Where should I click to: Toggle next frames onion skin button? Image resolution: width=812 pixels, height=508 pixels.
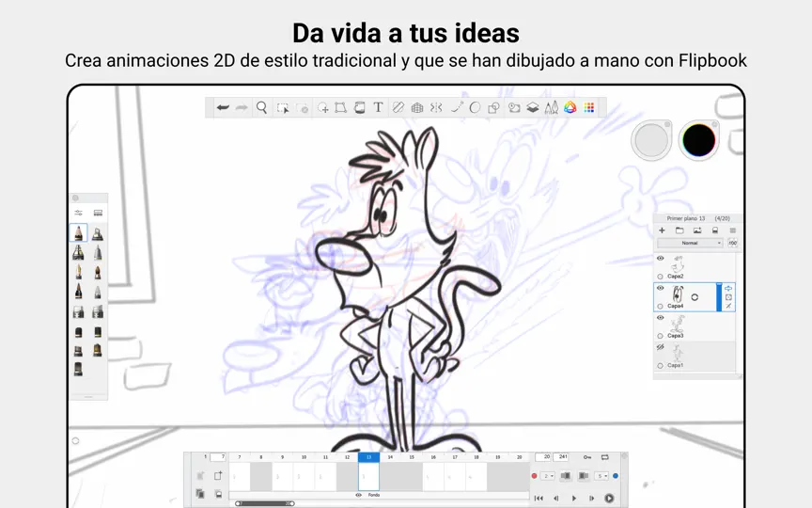583,476
